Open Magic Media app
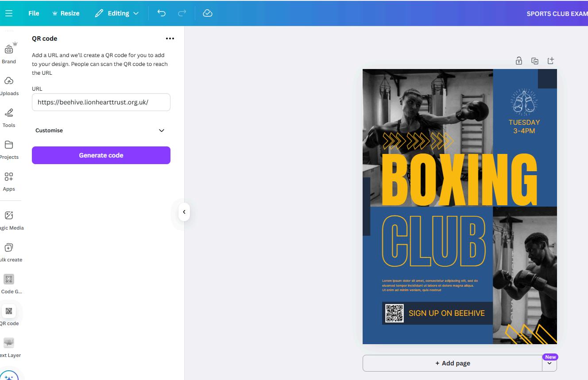 [x=9, y=220]
